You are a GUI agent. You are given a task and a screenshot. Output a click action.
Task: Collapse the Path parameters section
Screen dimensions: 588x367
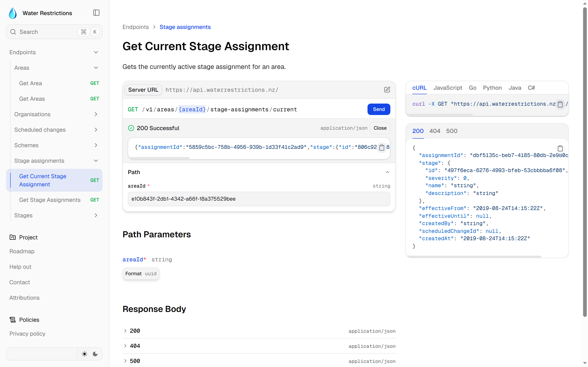[x=387, y=172]
